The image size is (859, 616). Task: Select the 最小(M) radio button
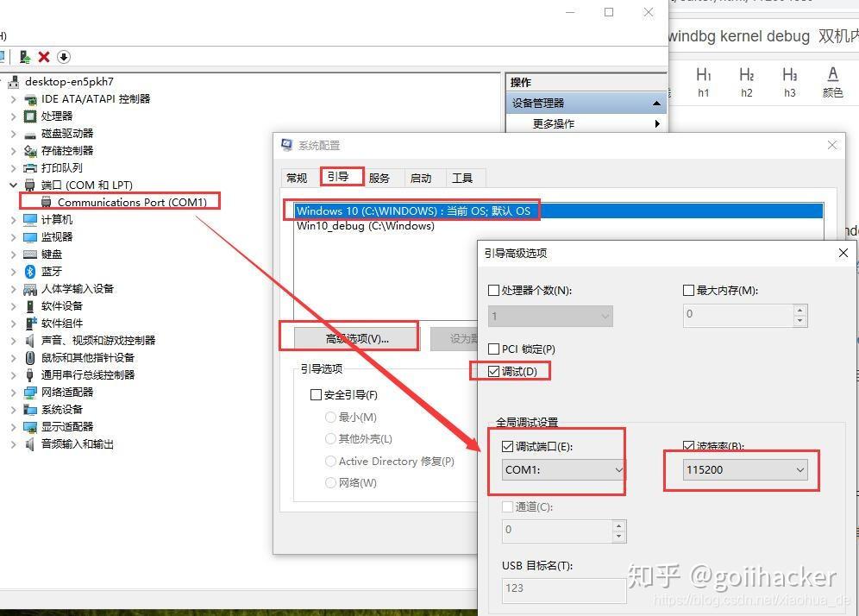pyautogui.click(x=330, y=417)
